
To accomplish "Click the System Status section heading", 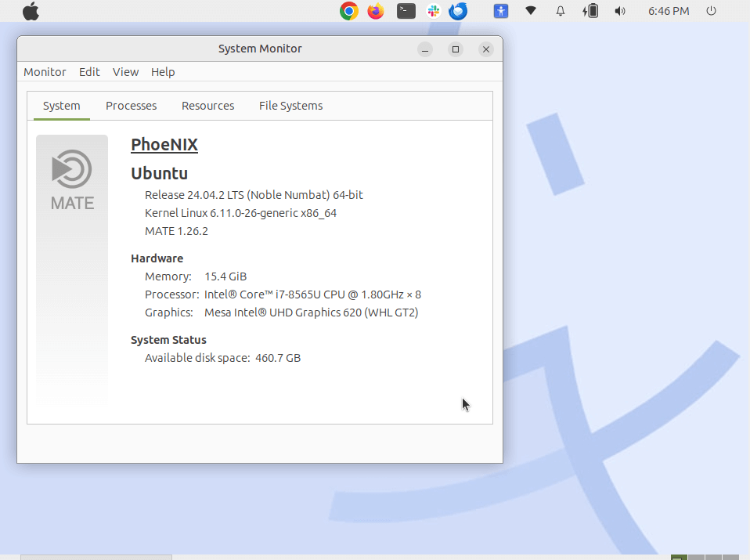I will pos(168,340).
